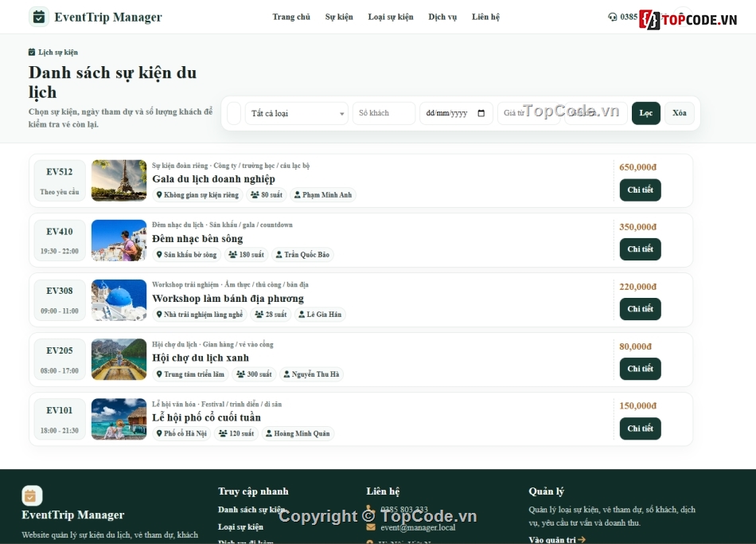Click the people icon beside 180 suất

click(233, 254)
